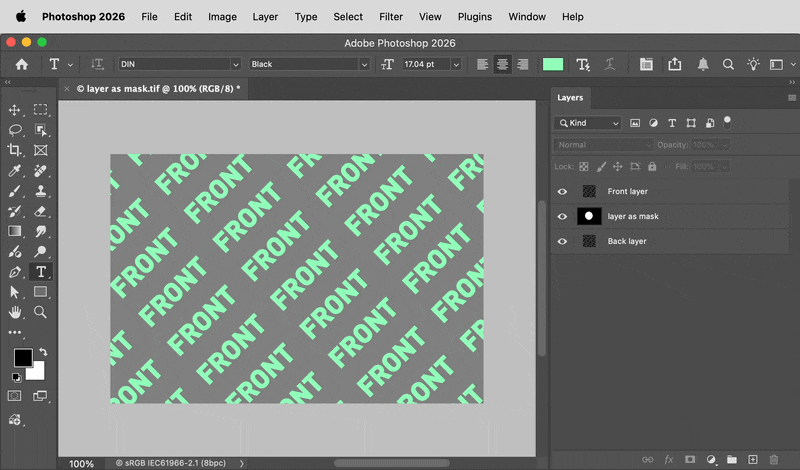Click the font size 17.04 pt field
Image resolution: width=800 pixels, height=470 pixels.
tap(426, 64)
